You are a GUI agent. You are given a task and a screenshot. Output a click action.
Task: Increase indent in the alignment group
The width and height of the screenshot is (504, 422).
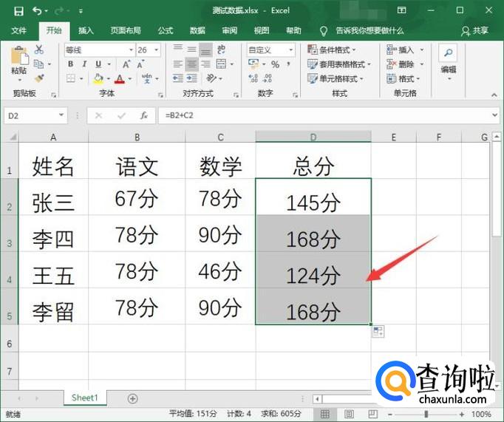(x=192, y=78)
